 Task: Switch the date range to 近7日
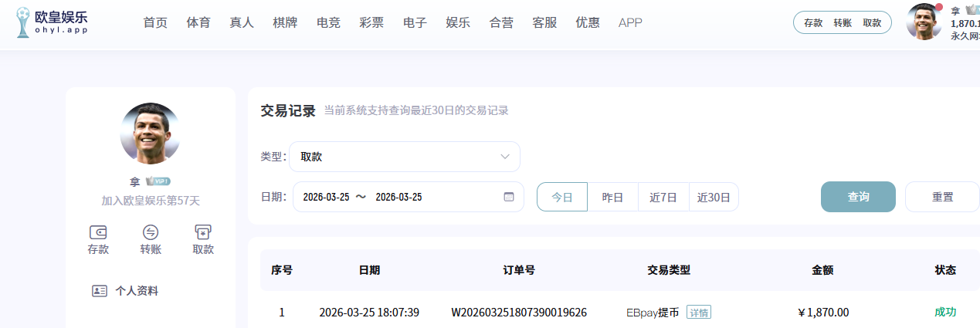(663, 197)
